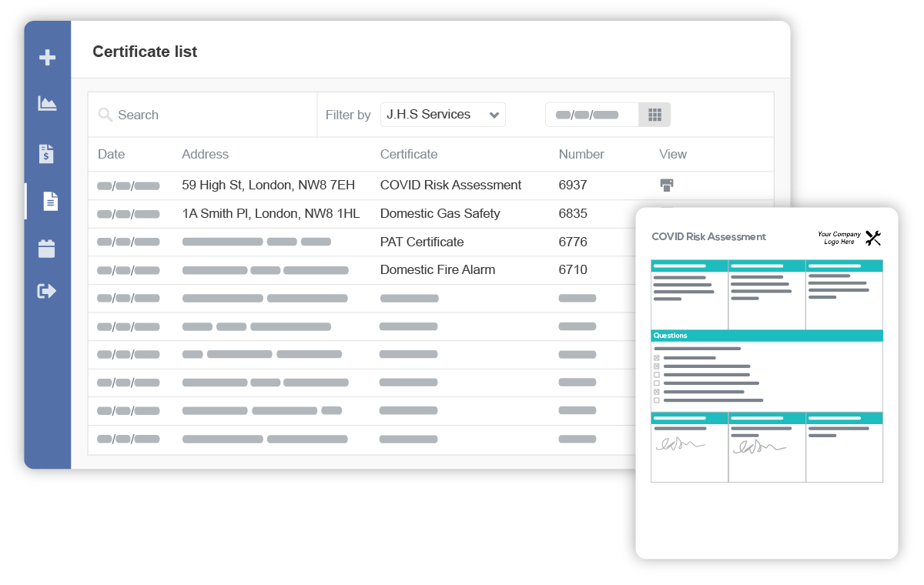Screen dimensions: 924x585
Task: Click the search magnifier icon
Action: pyautogui.click(x=105, y=115)
